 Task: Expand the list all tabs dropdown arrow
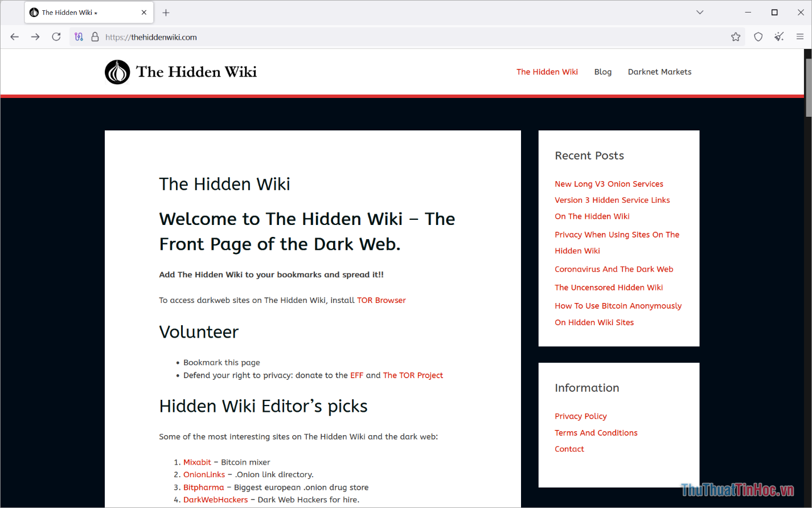(x=700, y=13)
